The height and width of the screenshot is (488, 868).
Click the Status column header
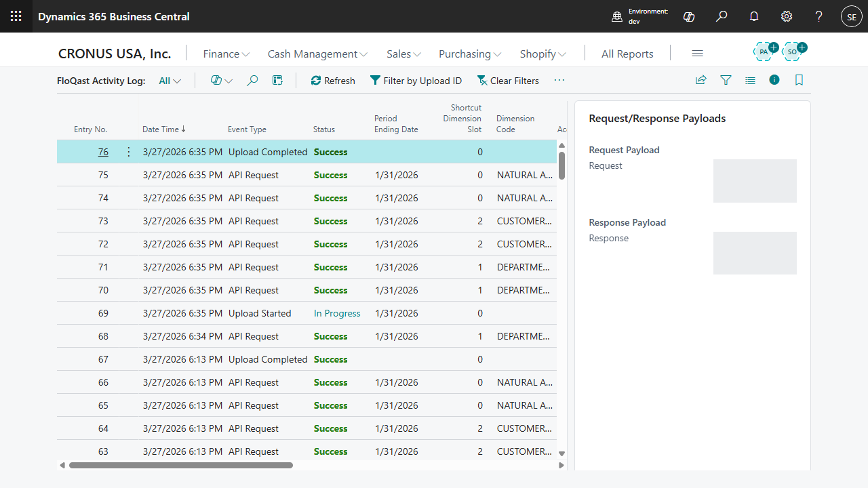(324, 129)
